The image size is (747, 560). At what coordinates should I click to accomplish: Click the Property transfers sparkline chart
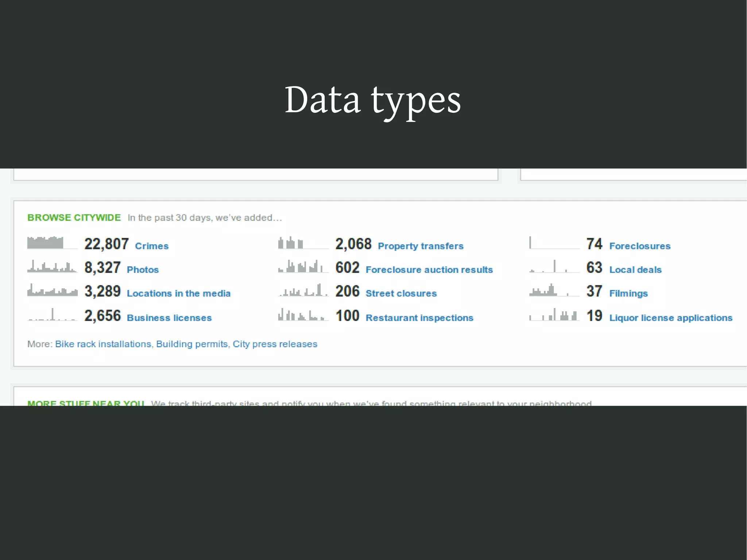click(x=303, y=243)
